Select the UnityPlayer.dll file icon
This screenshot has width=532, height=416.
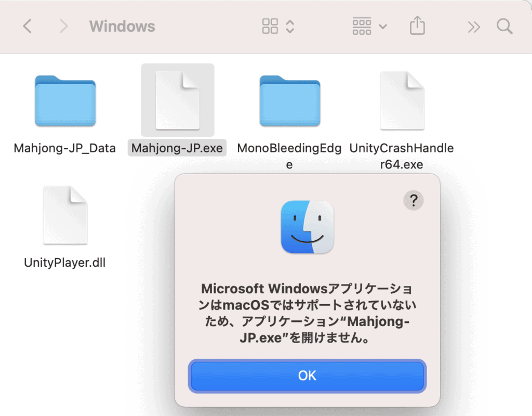point(65,215)
